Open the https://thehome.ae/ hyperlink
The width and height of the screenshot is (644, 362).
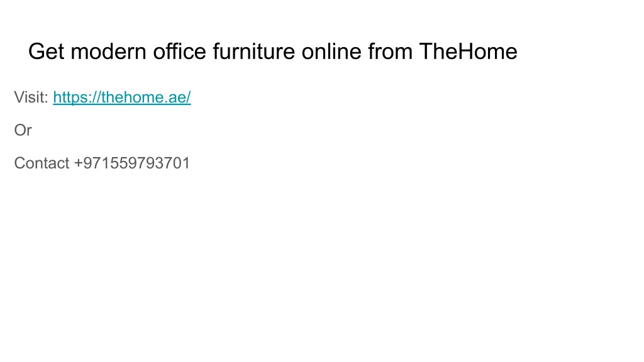pos(122,97)
